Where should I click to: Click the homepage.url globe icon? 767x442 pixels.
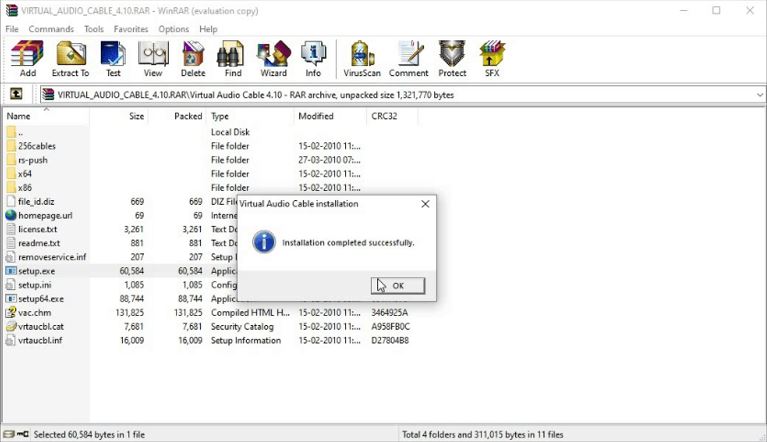click(x=11, y=215)
